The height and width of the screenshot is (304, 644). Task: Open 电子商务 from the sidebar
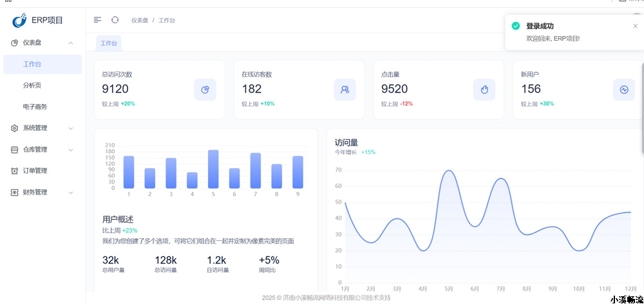[35, 107]
